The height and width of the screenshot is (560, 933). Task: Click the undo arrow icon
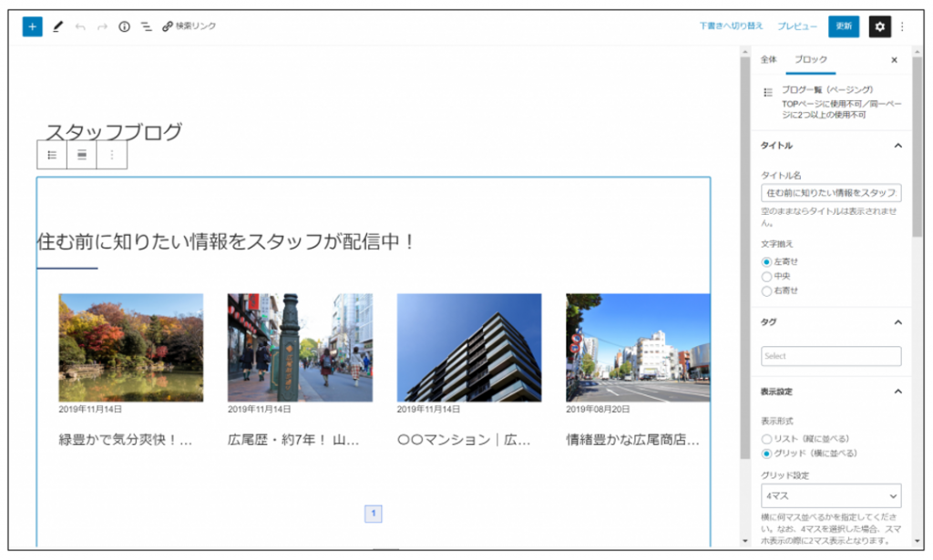pos(81,27)
